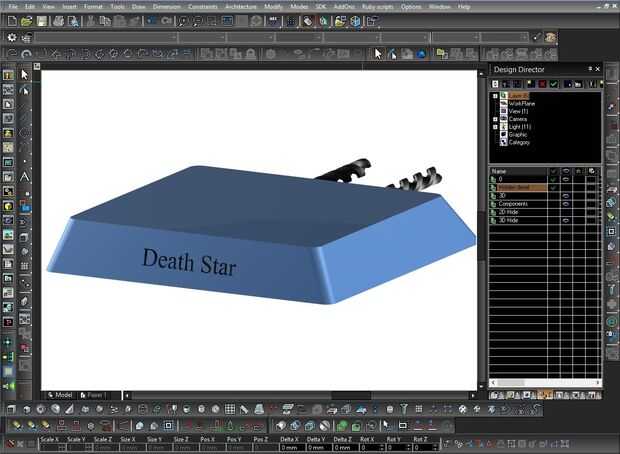
Task: Toggle visibility eye for Components layer
Action: point(565,203)
